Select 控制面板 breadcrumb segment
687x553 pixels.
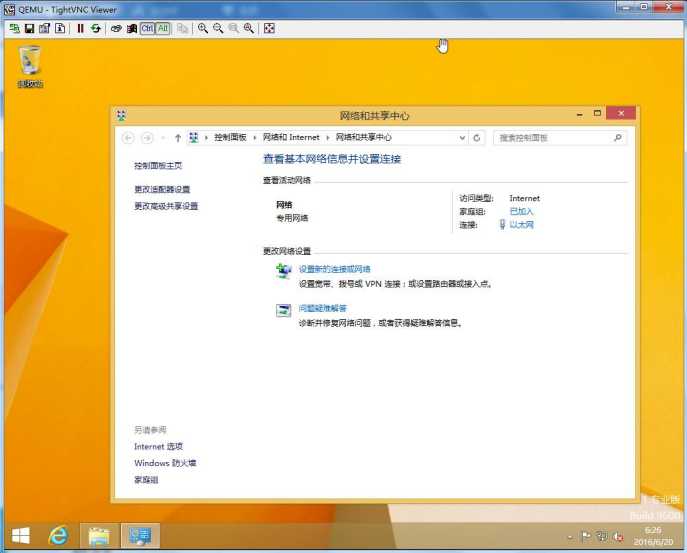click(x=230, y=138)
